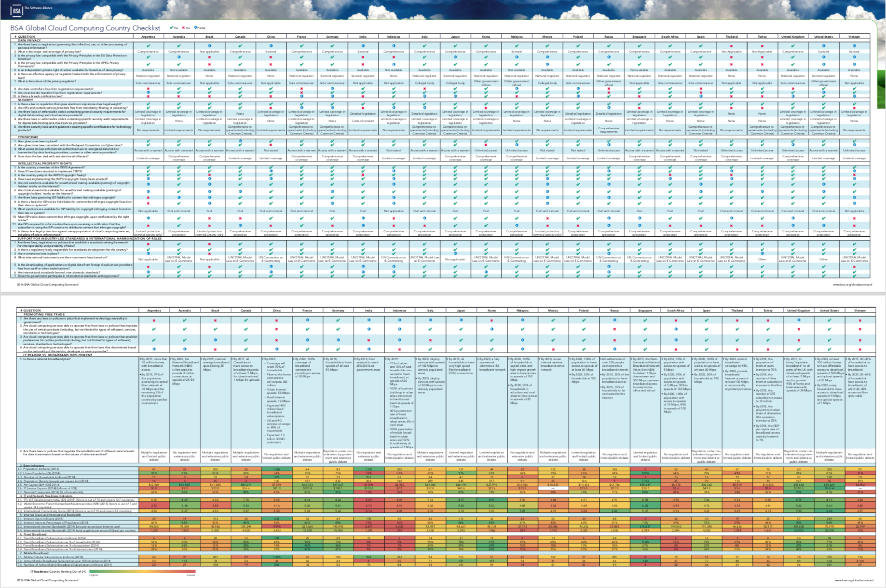This screenshot has width=886, height=588.
Task: Click Korea's red X for the Budapest Convention question
Action: pyautogui.click(x=486, y=145)
